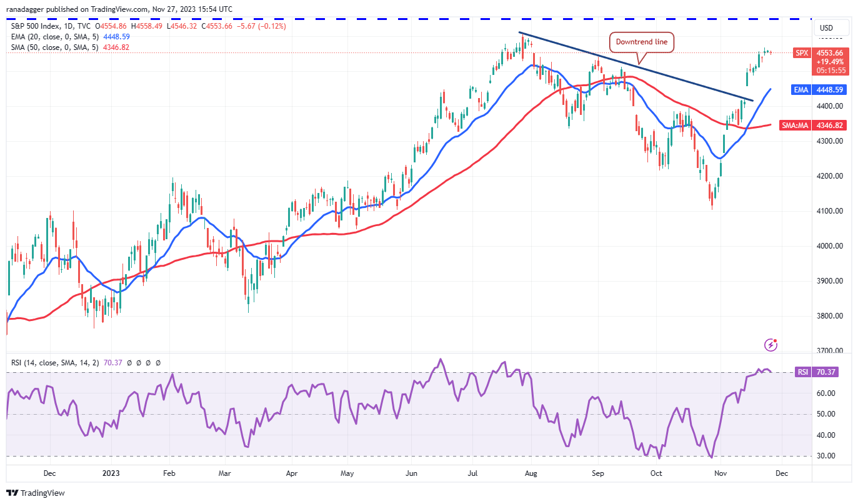Click the blue EMA axis label
The image size is (858, 504).
pos(801,89)
